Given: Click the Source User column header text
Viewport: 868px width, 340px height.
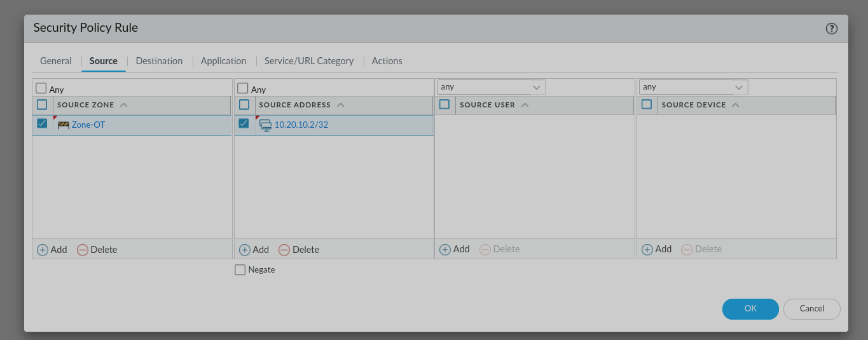Looking at the screenshot, I should pos(487,105).
